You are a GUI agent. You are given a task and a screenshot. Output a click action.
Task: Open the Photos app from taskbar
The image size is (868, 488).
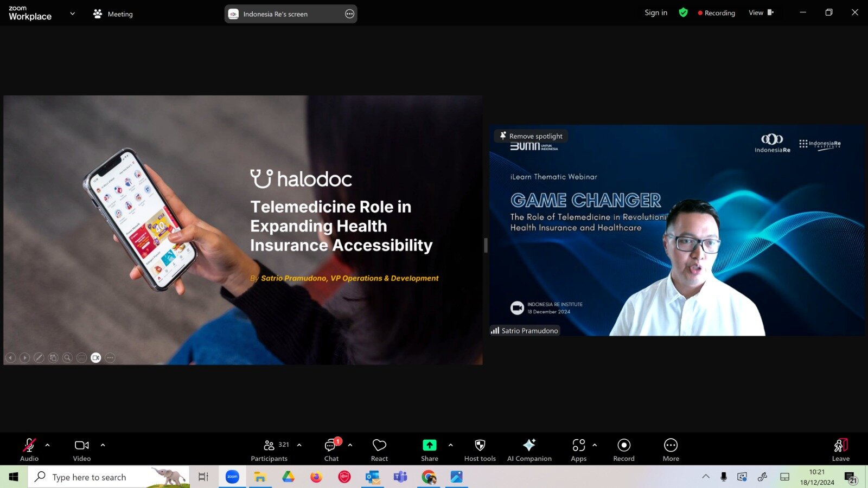coord(456,477)
